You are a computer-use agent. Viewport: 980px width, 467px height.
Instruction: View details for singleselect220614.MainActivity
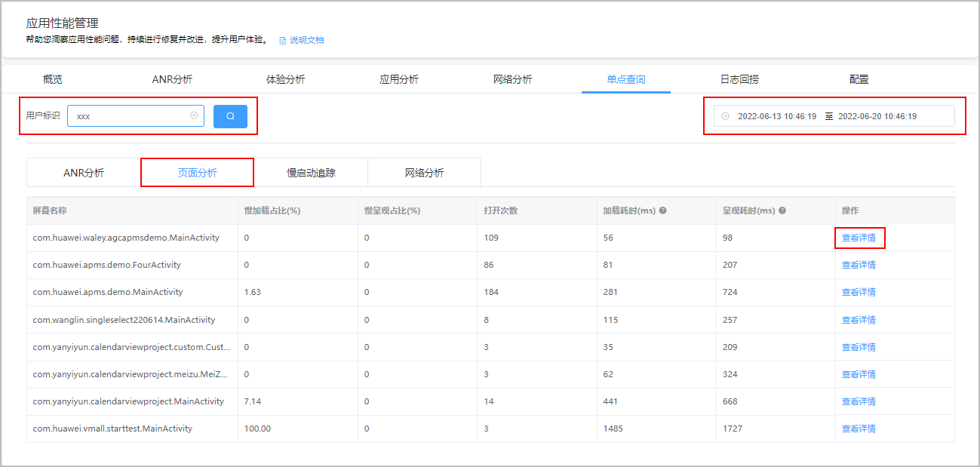point(859,320)
